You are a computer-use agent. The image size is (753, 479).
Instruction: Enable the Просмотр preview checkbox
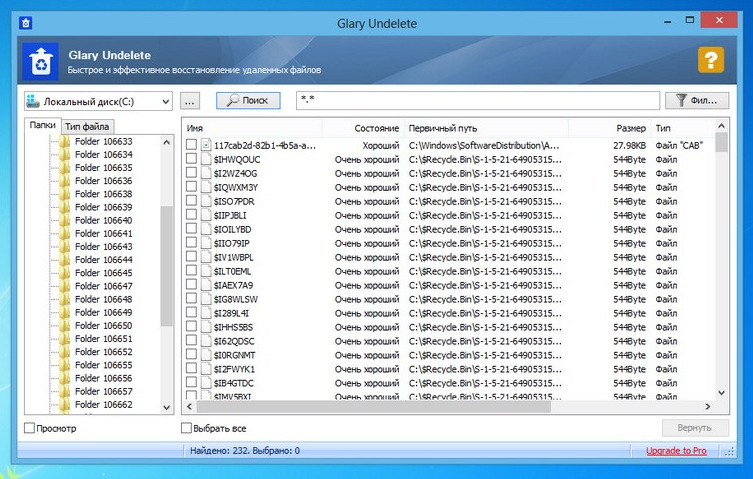coord(29,428)
